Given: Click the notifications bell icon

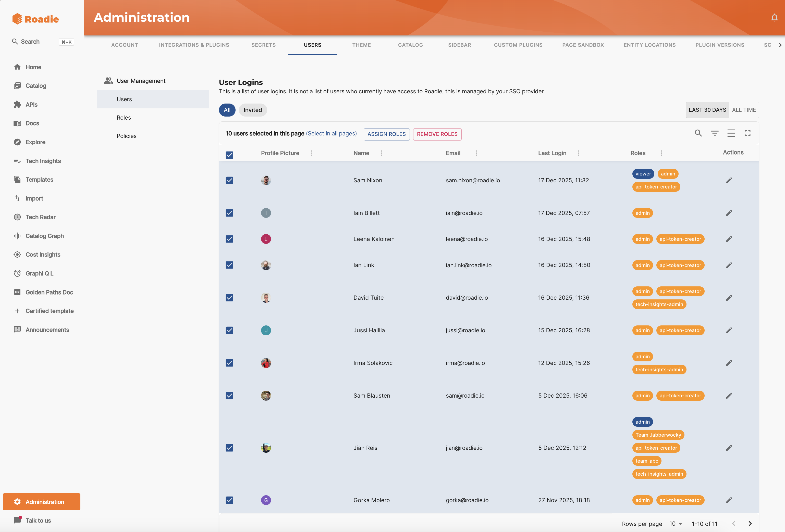Looking at the screenshot, I should (774, 18).
